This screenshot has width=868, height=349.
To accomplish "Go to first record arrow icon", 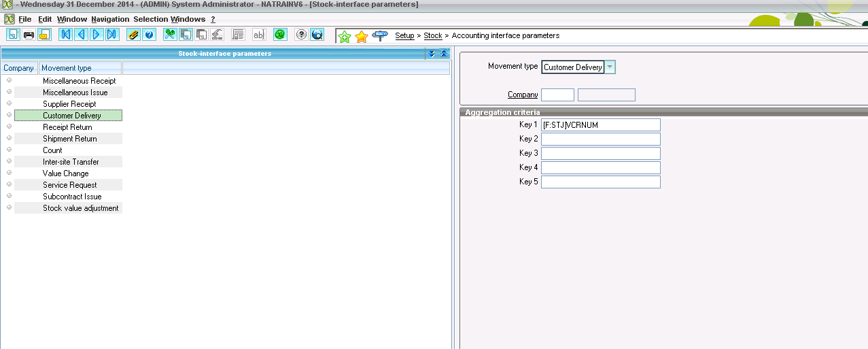I will click(66, 34).
